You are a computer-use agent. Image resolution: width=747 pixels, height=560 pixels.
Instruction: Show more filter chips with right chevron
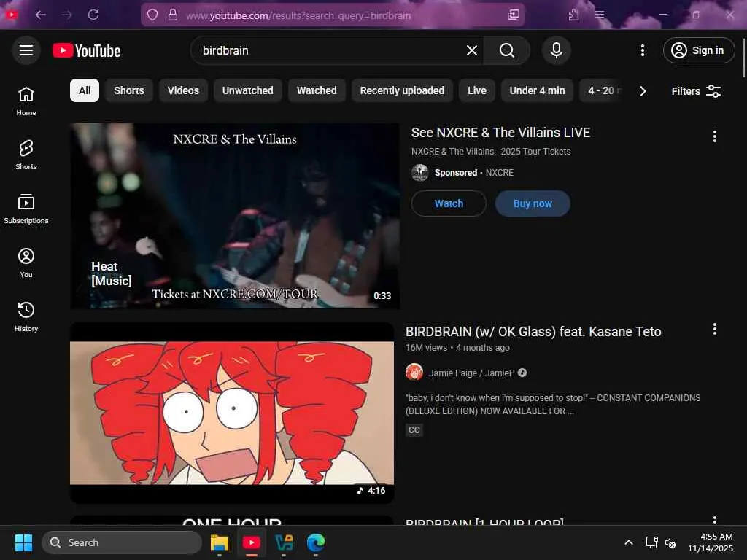point(642,91)
